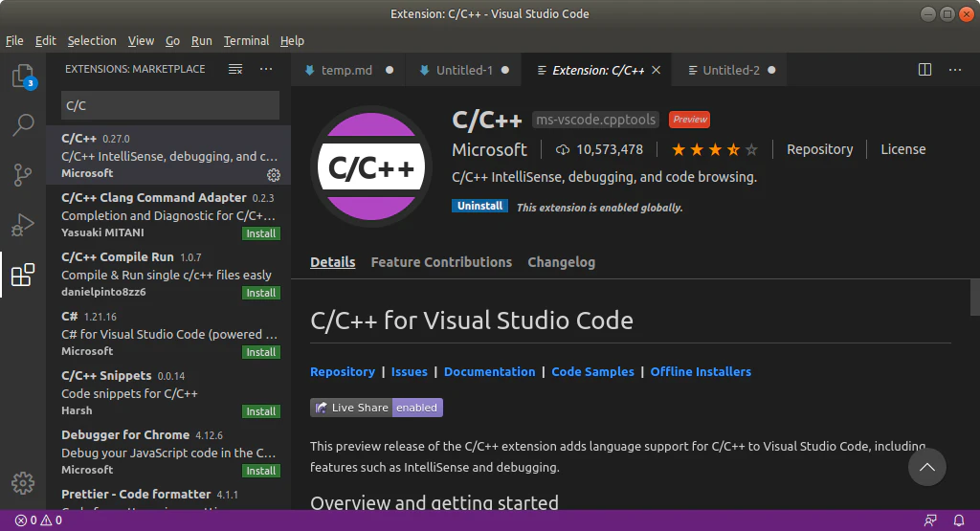Install the C# extension
The height and width of the screenshot is (531, 980).
click(260, 352)
